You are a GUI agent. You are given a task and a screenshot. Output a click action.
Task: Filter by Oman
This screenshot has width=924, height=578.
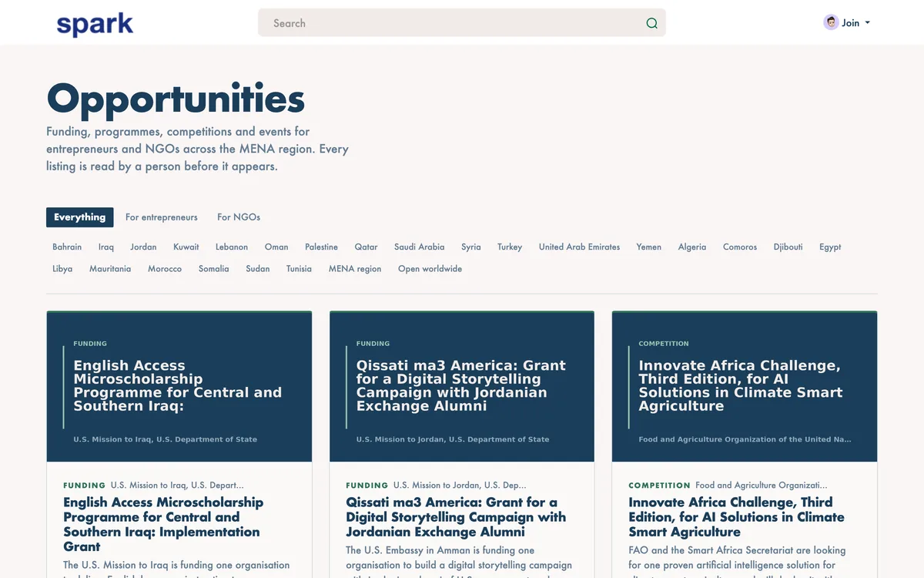276,247
